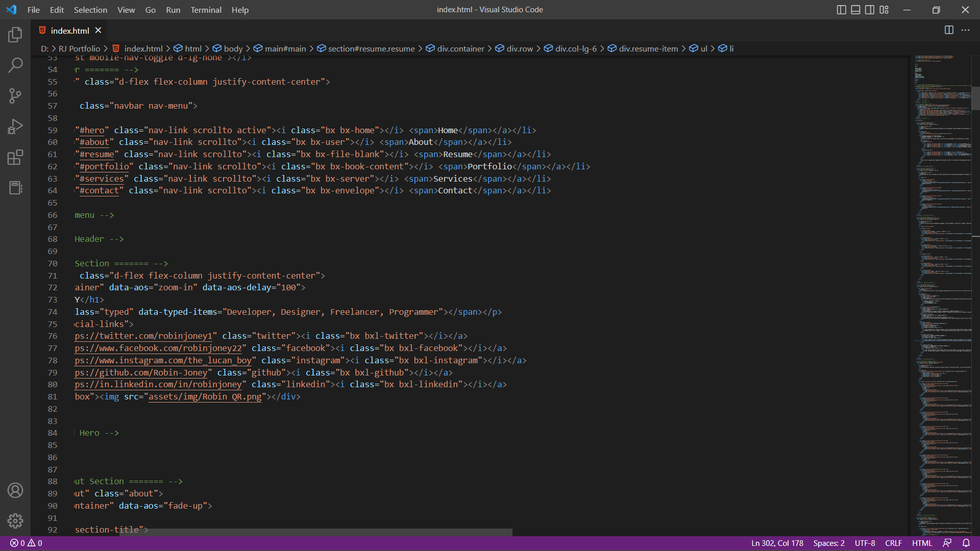Open the Extensions view
Image resolution: width=980 pixels, height=551 pixels.
(15, 157)
